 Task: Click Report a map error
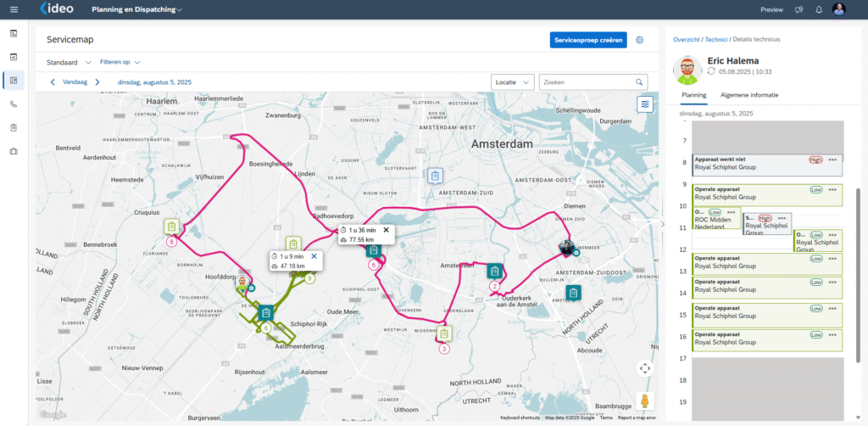(x=637, y=418)
